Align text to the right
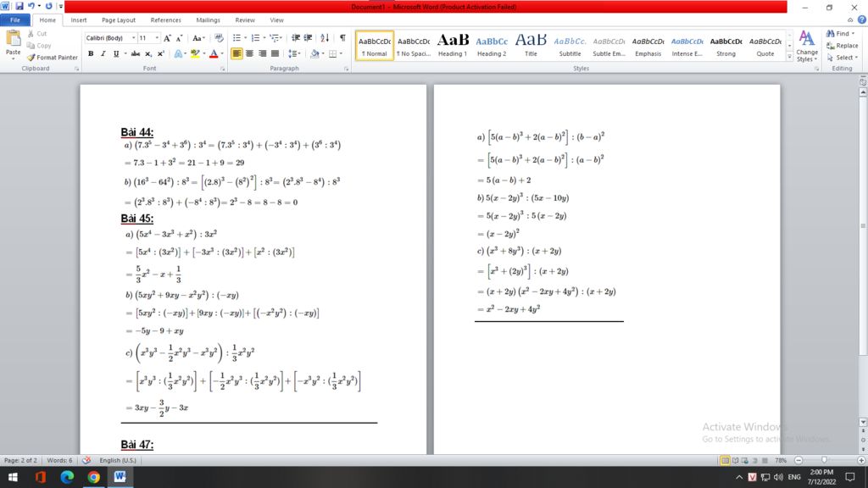This screenshot has width=868, height=488. tap(262, 53)
